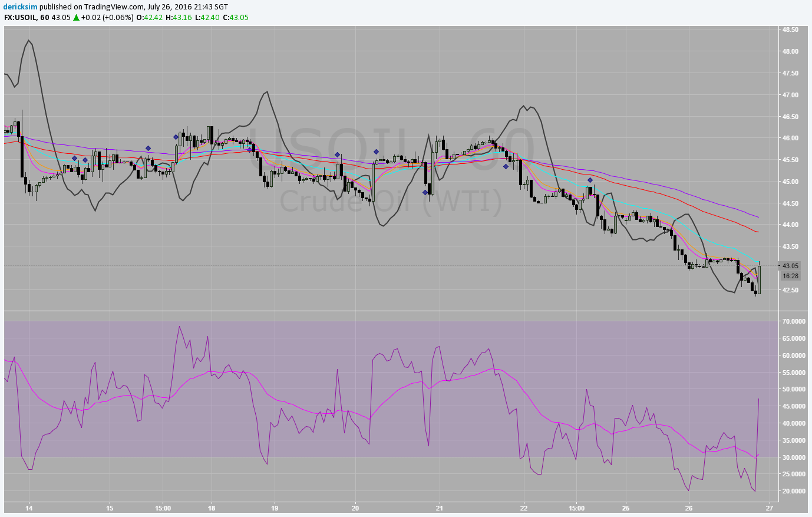Click the 30.0000 RSI axis label
Image resolution: width=812 pixels, height=517 pixels.
(x=794, y=457)
